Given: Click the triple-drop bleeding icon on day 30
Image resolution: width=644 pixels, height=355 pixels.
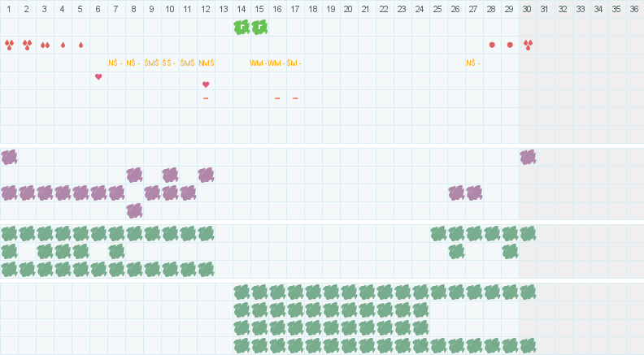Looking at the screenshot, I should pyautogui.click(x=528, y=45).
